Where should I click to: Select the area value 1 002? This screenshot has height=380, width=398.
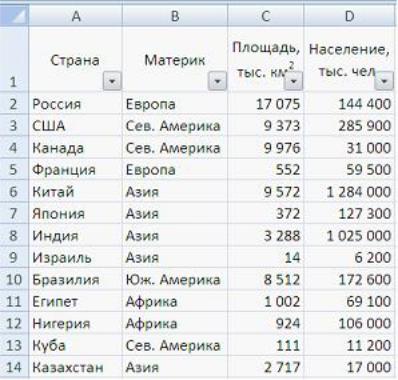click(x=266, y=301)
